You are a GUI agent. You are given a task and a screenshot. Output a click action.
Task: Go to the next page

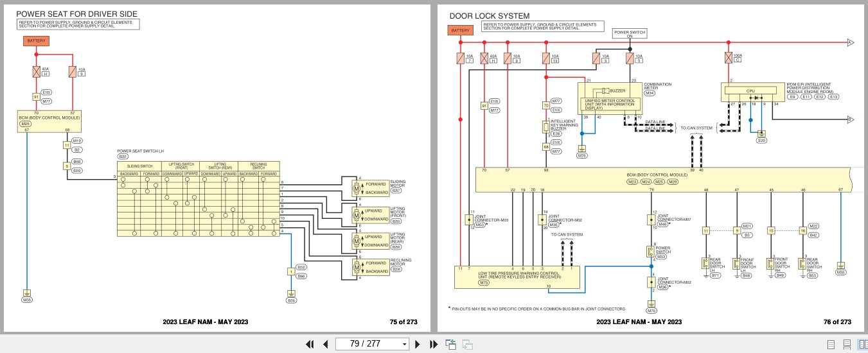click(418, 344)
